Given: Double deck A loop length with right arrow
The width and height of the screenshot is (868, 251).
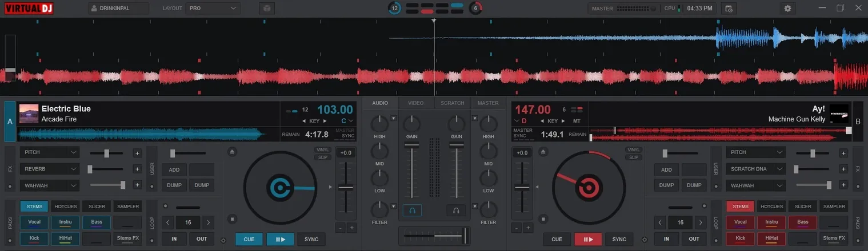Looking at the screenshot, I should 209,222.
